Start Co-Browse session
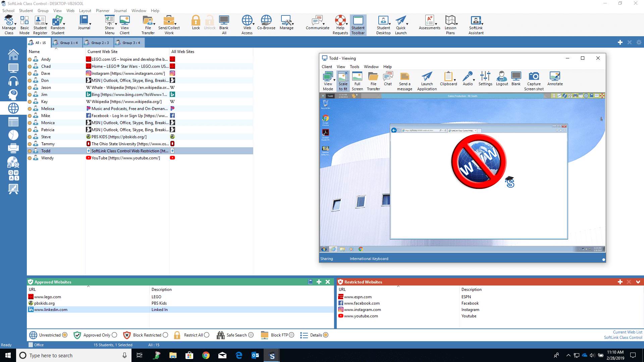The height and width of the screenshot is (362, 644). click(266, 23)
